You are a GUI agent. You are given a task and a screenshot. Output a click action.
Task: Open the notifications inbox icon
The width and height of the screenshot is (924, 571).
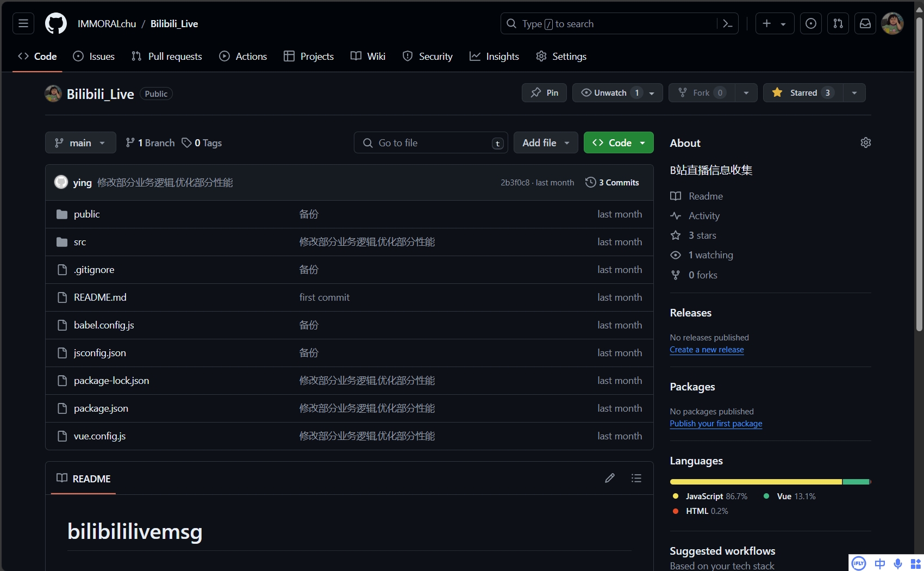[865, 23]
